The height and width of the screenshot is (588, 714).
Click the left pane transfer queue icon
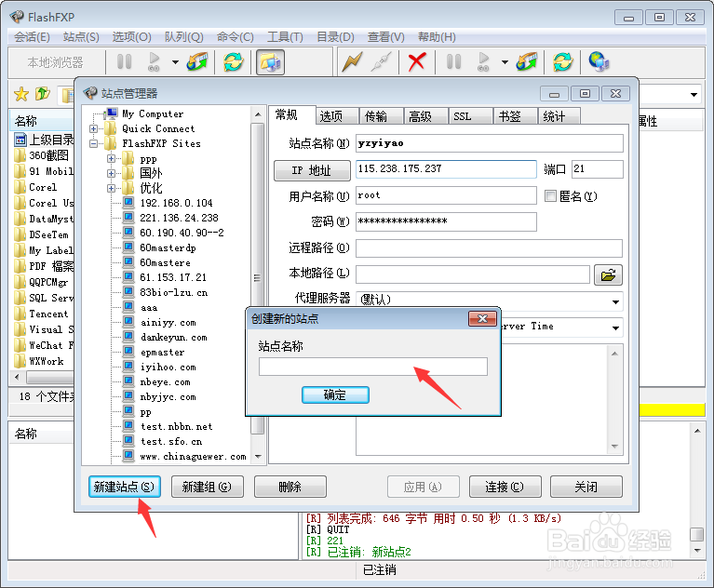(x=197, y=61)
